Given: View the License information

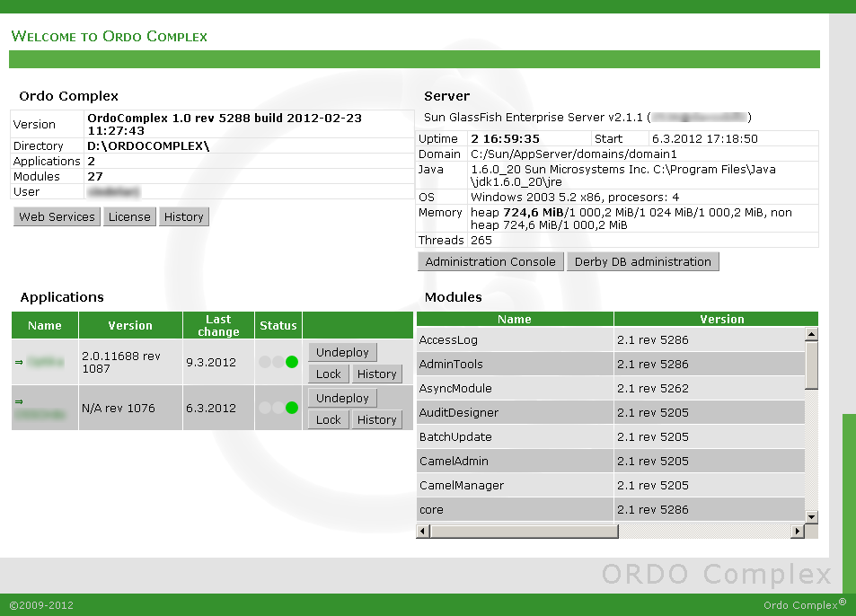Looking at the screenshot, I should coord(129,216).
